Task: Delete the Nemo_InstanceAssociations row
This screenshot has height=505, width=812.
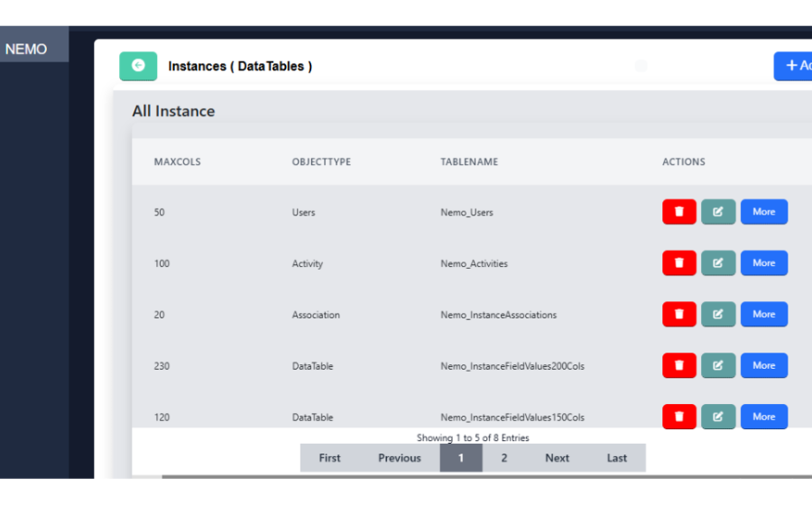Action: click(678, 315)
